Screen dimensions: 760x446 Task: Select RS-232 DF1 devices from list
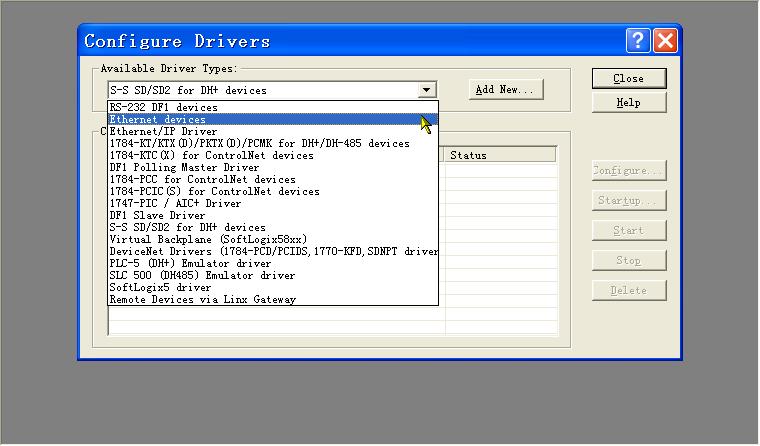pyautogui.click(x=273, y=107)
